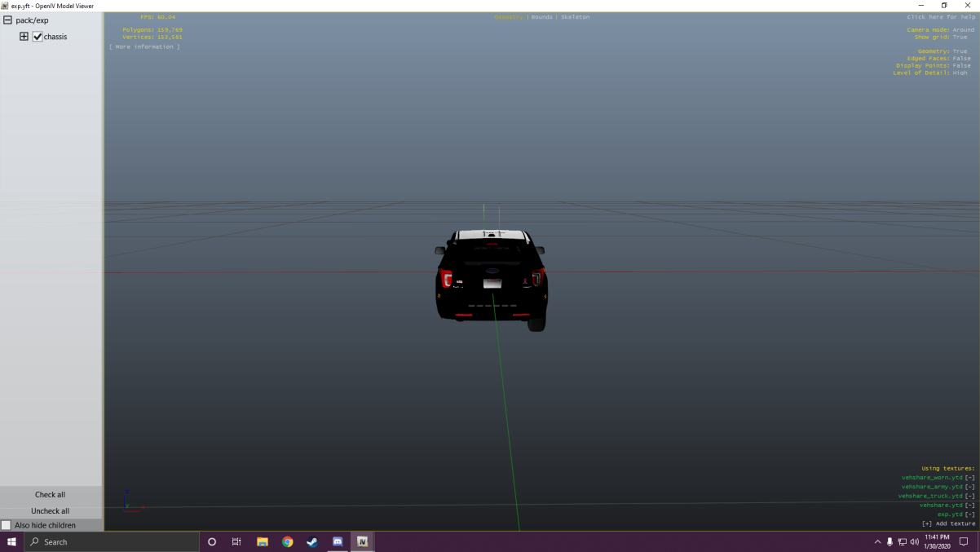Enable Also hide children checkbox

coord(7,525)
